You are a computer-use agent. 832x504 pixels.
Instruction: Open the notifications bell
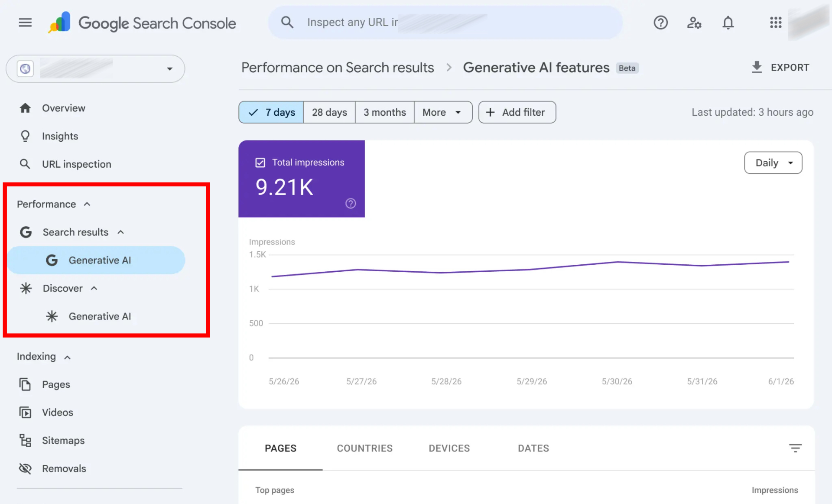tap(728, 23)
